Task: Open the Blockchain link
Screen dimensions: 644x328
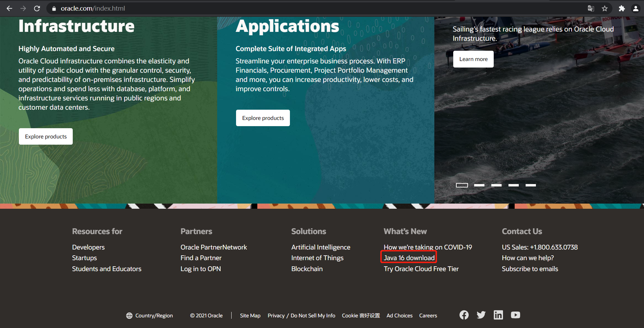Action: [307, 269]
